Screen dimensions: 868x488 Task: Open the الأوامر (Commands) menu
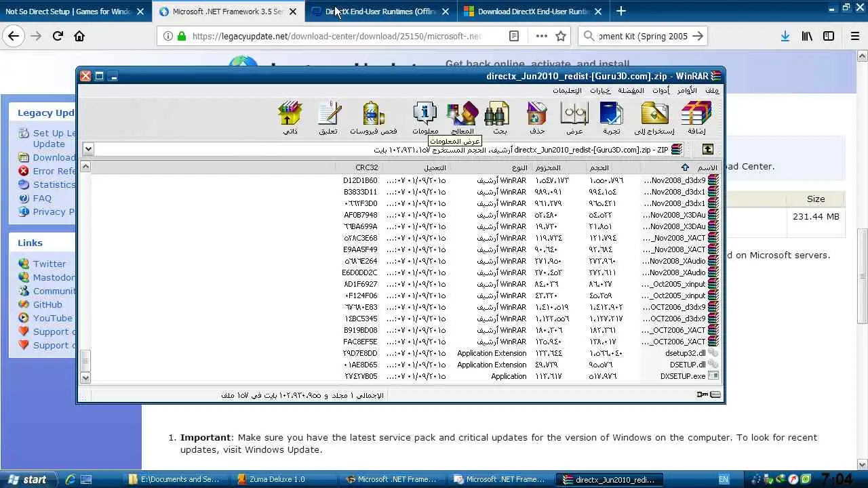pos(687,90)
